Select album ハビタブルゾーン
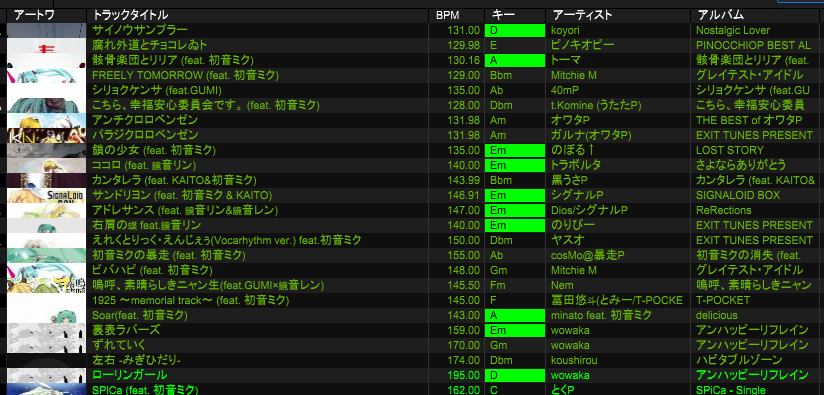The width and height of the screenshot is (824, 395). (x=739, y=361)
